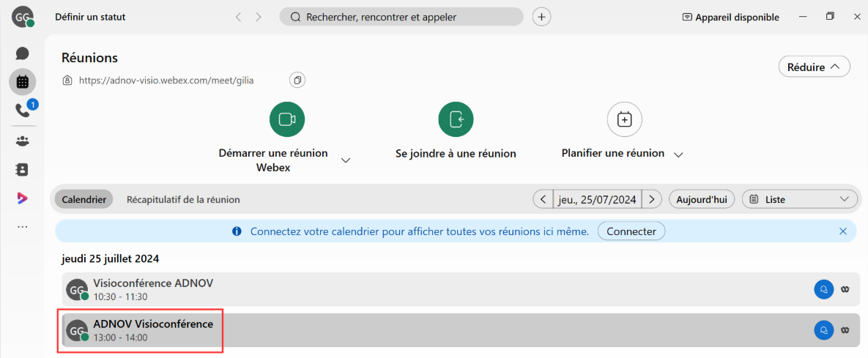Switch to Récapitulatif de la réunion tab
The height and width of the screenshot is (358, 868).
(183, 199)
